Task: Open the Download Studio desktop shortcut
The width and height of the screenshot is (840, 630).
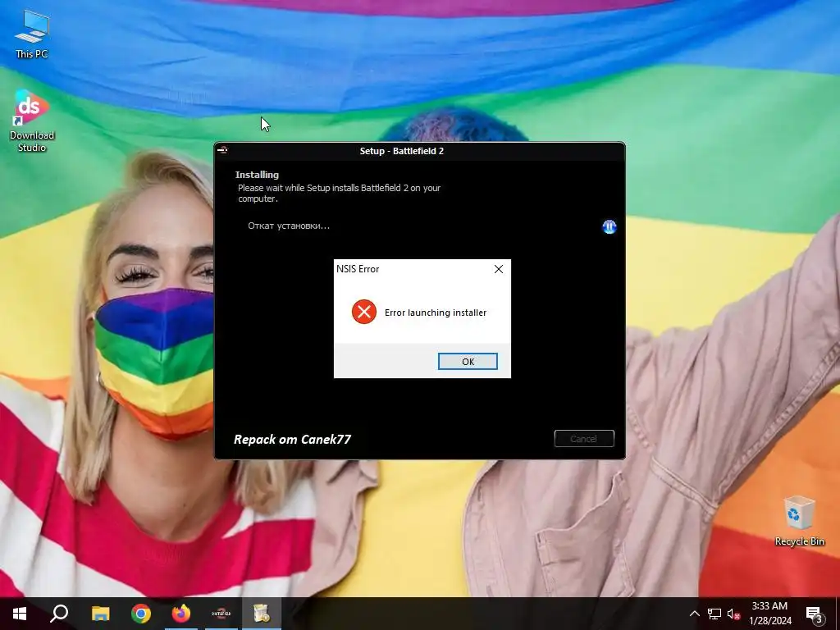Action: (x=32, y=121)
